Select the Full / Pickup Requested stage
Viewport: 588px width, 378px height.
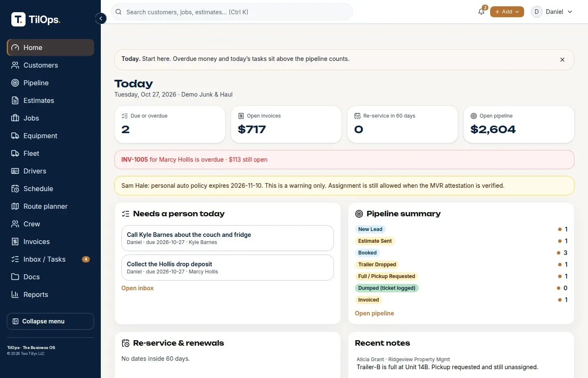[386, 276]
